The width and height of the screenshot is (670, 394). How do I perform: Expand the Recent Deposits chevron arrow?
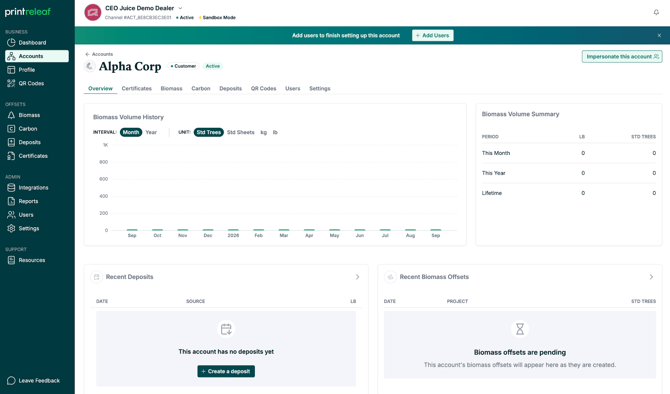[357, 277]
